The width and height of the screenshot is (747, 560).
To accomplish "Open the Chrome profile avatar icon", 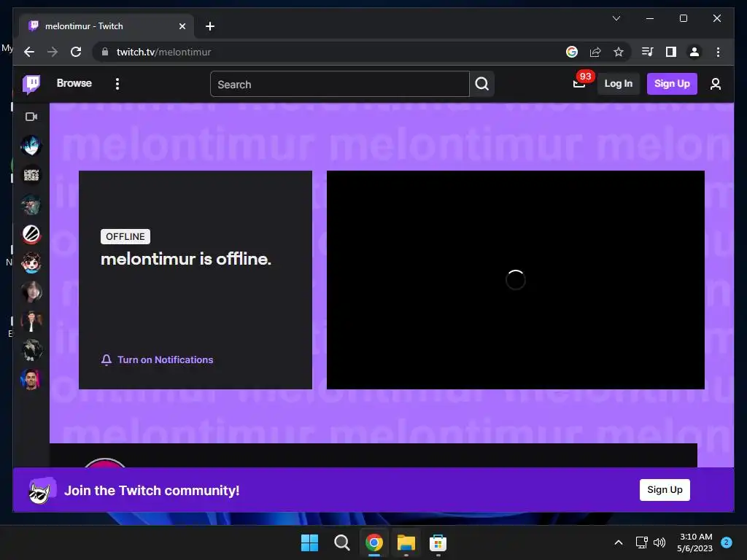I will tap(694, 52).
